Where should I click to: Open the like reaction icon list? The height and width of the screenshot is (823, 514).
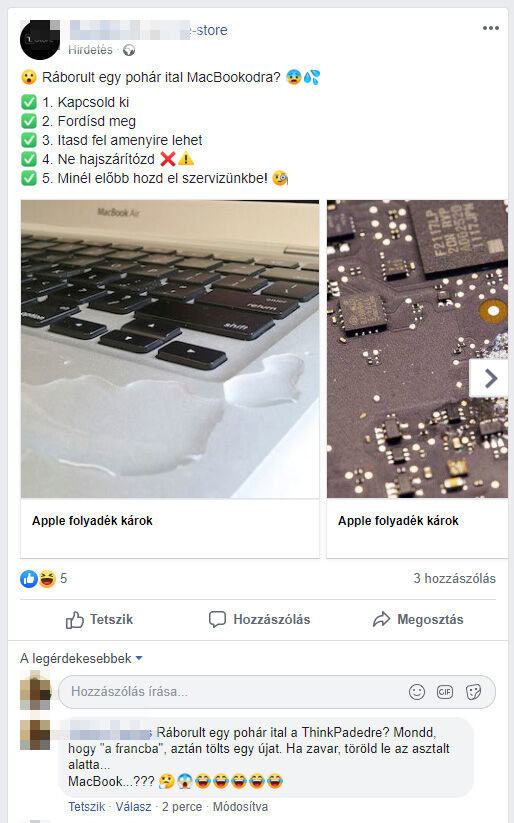click(28, 578)
